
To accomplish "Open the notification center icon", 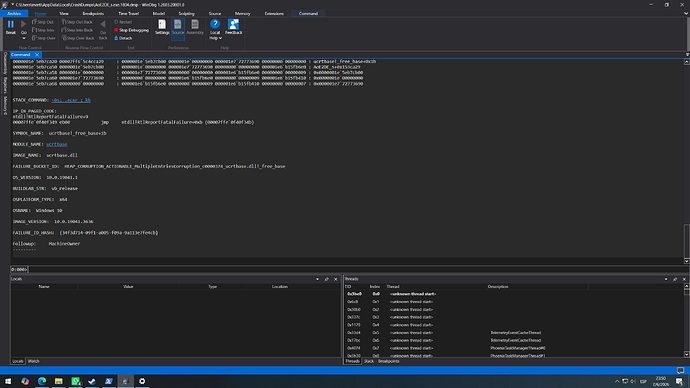I will [x=679, y=381].
